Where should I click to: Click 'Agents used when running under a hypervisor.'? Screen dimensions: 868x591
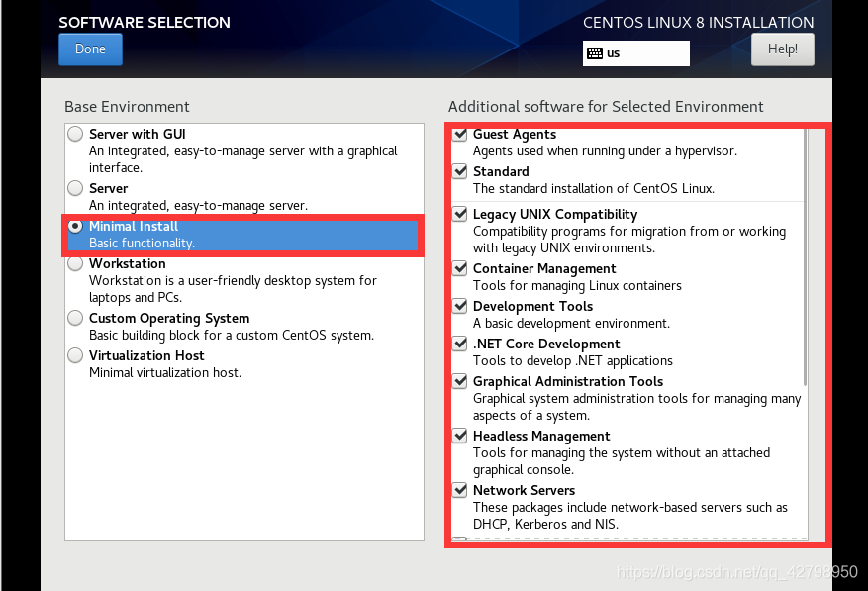click(605, 151)
